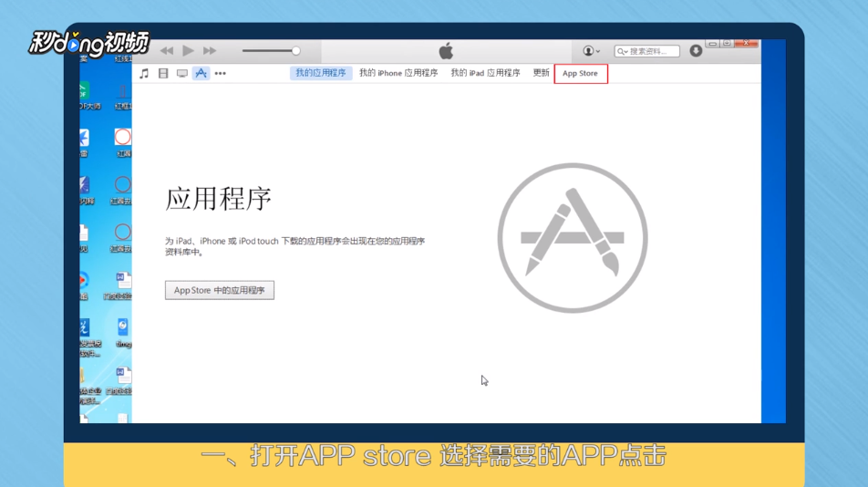Click App Store 中的应用程序 button
The image size is (868, 487).
[x=219, y=290]
